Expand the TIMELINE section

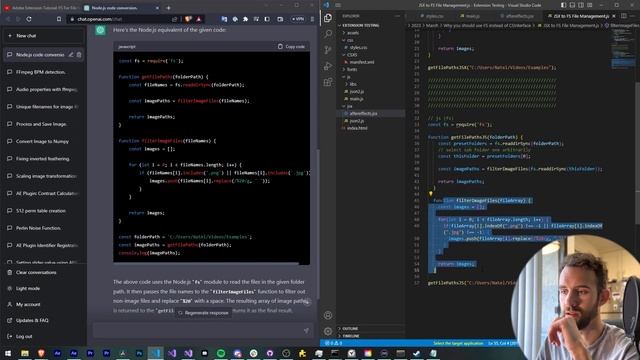click(351, 336)
